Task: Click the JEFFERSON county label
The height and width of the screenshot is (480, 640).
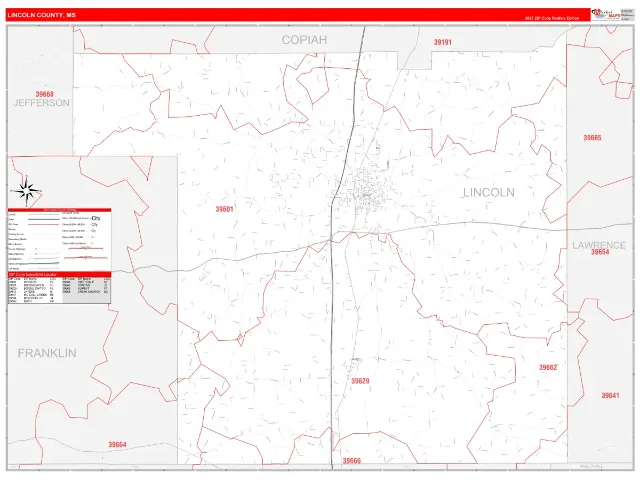Action: 42,103
